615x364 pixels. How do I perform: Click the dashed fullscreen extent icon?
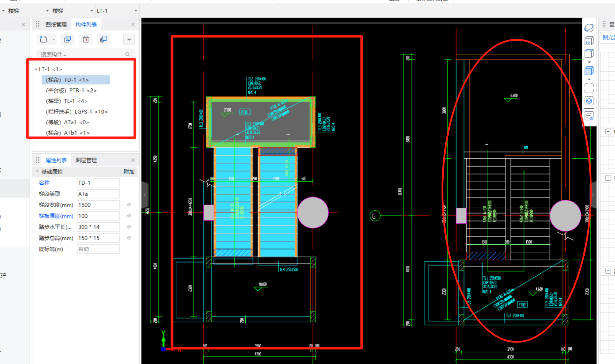click(589, 88)
